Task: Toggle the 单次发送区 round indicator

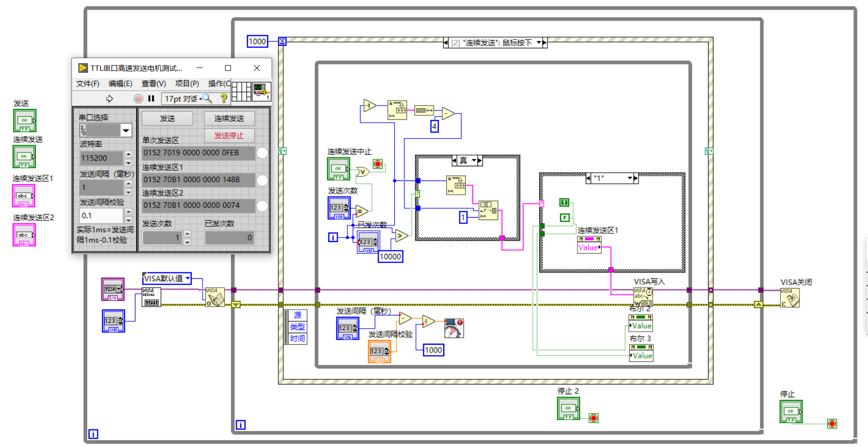Action: (262, 153)
